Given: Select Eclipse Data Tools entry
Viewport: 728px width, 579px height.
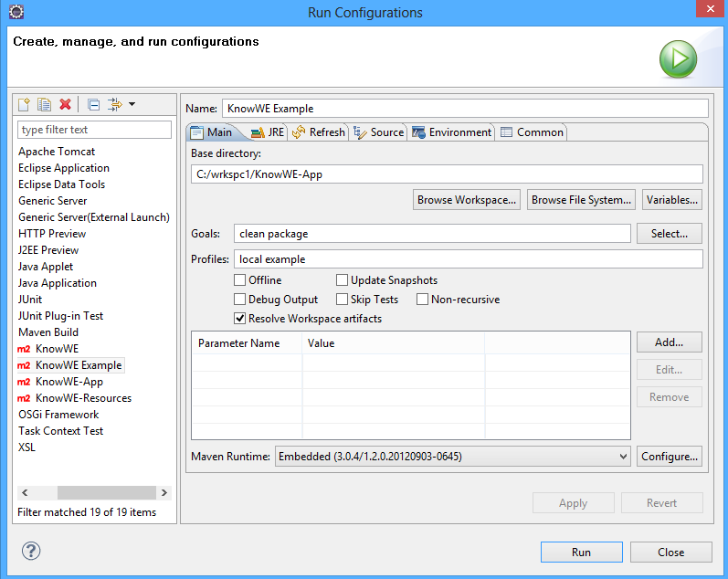Looking at the screenshot, I should pyautogui.click(x=62, y=184).
